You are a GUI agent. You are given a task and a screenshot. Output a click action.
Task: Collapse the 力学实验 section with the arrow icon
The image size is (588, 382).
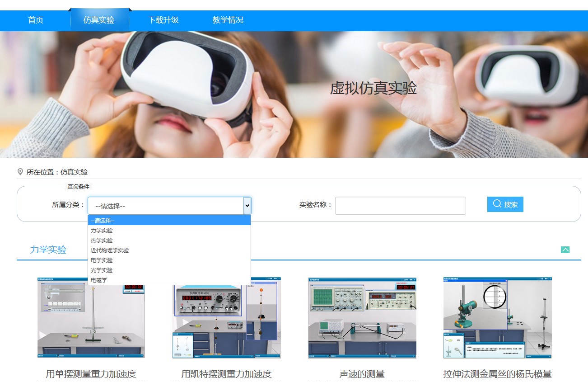click(565, 250)
